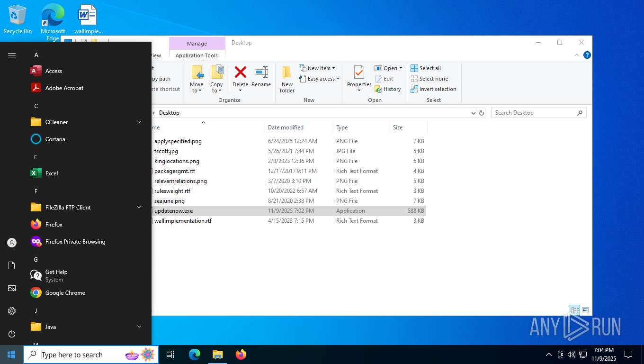The image size is (644, 364).
Task: Sort by Type column header
Action: (361, 127)
